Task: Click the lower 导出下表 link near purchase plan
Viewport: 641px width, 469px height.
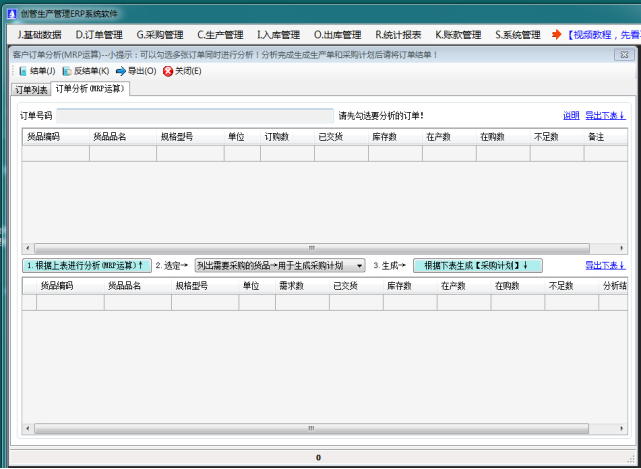Action: [x=605, y=265]
